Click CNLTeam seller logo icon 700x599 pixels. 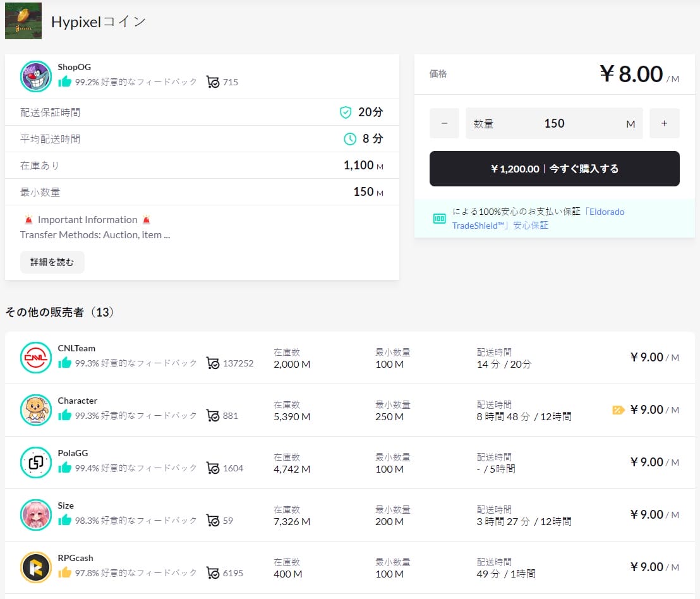coord(35,358)
